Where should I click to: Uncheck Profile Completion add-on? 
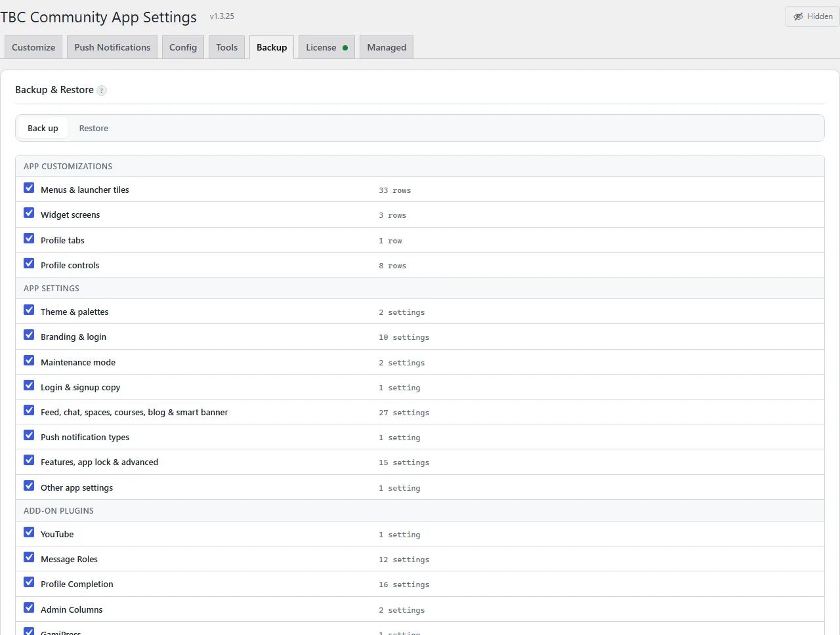(29, 582)
